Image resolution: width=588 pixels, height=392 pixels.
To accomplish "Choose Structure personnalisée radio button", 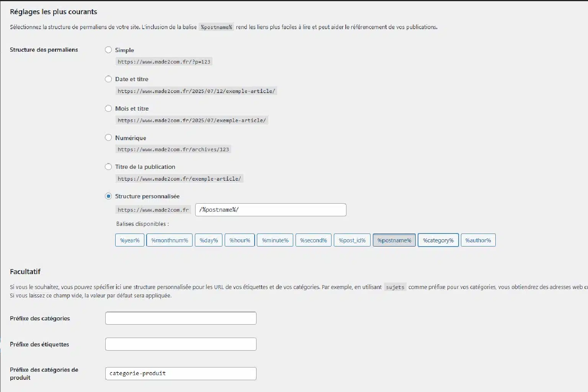I will tap(108, 196).
